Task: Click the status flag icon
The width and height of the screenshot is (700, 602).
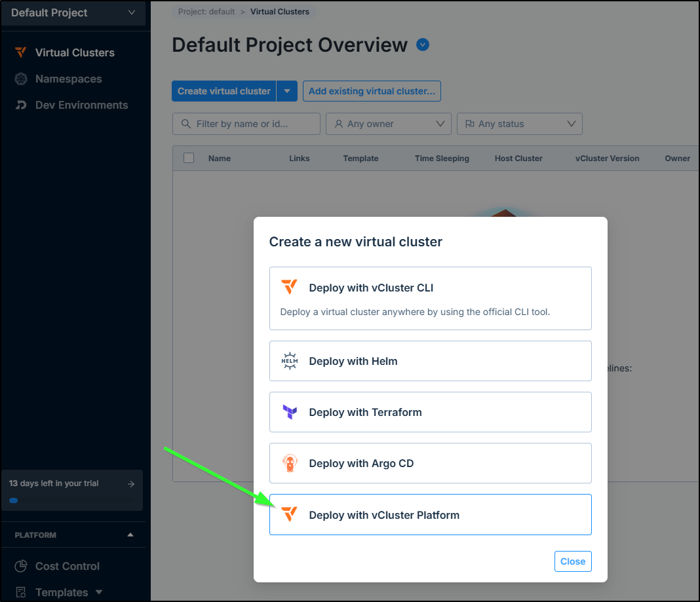Action: pyautogui.click(x=470, y=124)
